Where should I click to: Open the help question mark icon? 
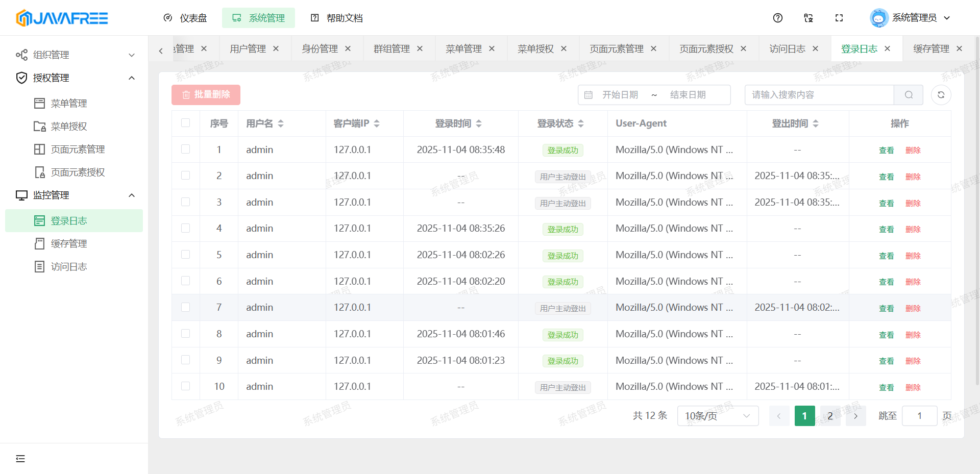[x=777, y=18]
